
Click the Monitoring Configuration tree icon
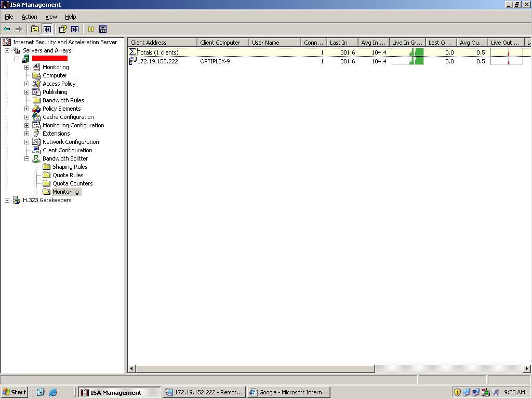pyautogui.click(x=36, y=125)
